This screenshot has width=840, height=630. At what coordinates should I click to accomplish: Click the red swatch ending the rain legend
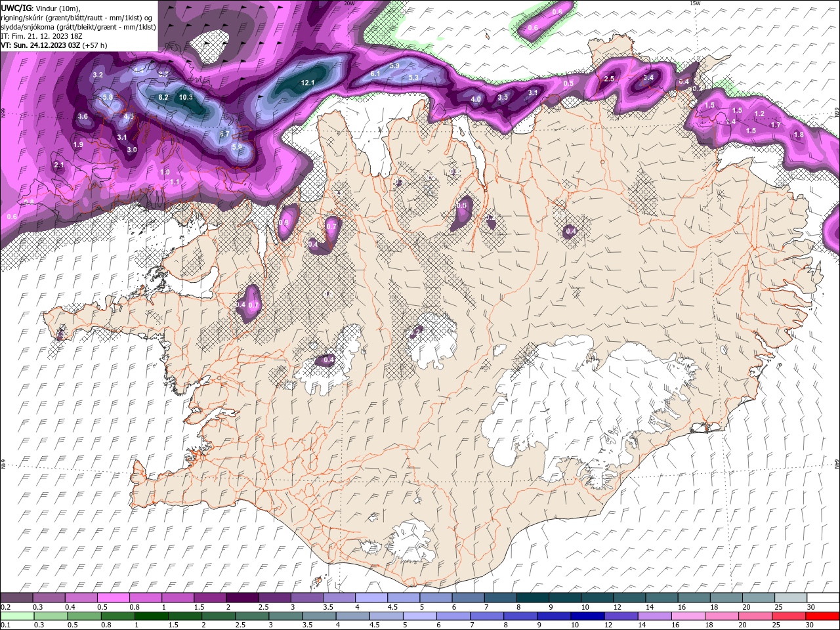[x=823, y=616]
